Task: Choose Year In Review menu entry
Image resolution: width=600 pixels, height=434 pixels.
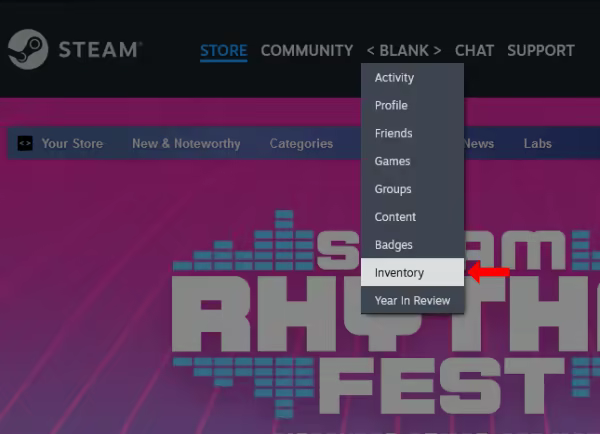Action: click(x=412, y=301)
